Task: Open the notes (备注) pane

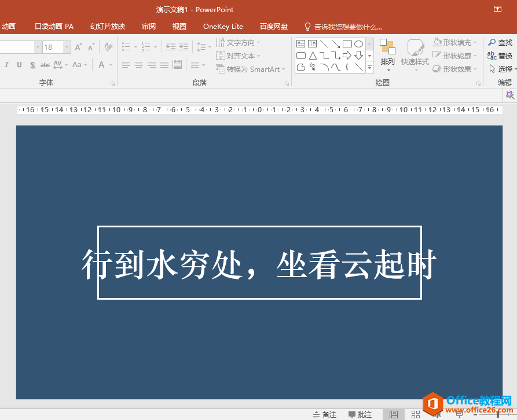Action: pyautogui.click(x=325, y=415)
